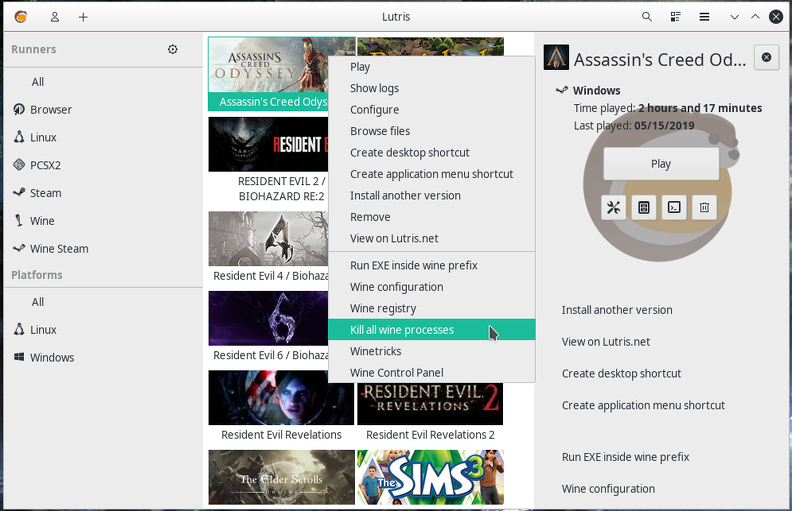Choose Run EXE inside wine prefix in the context menu
This screenshot has width=792, height=511.
(x=431, y=265)
